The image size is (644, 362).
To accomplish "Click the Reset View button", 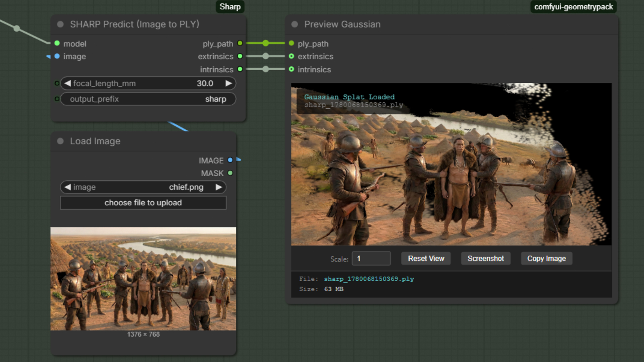I will (426, 258).
